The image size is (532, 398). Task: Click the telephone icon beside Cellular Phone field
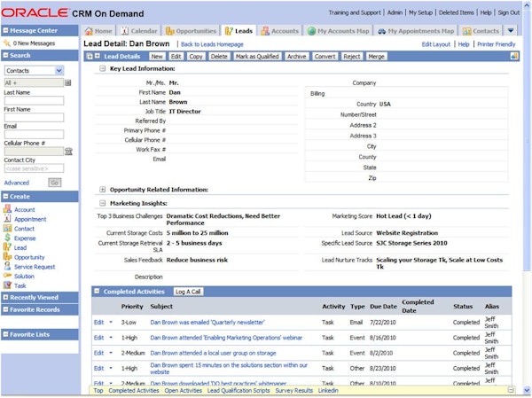click(68, 152)
